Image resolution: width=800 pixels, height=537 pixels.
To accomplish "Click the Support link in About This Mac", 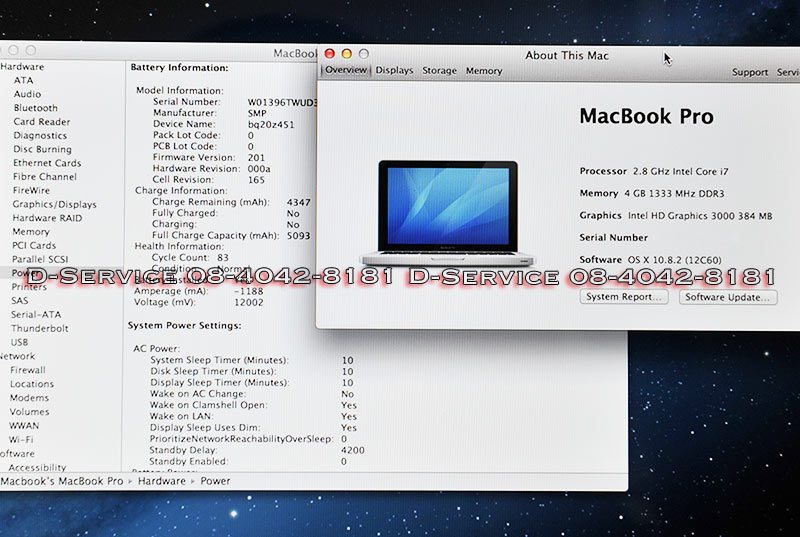I will 749,72.
